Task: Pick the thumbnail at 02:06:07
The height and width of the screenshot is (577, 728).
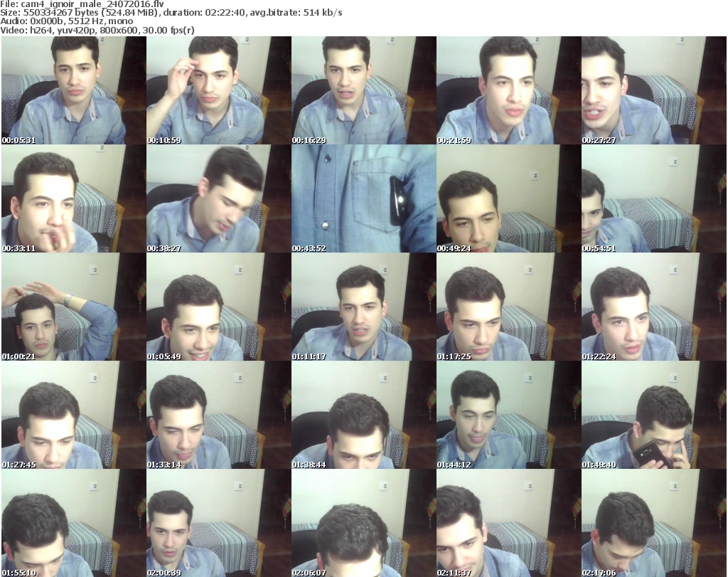Action: click(363, 523)
